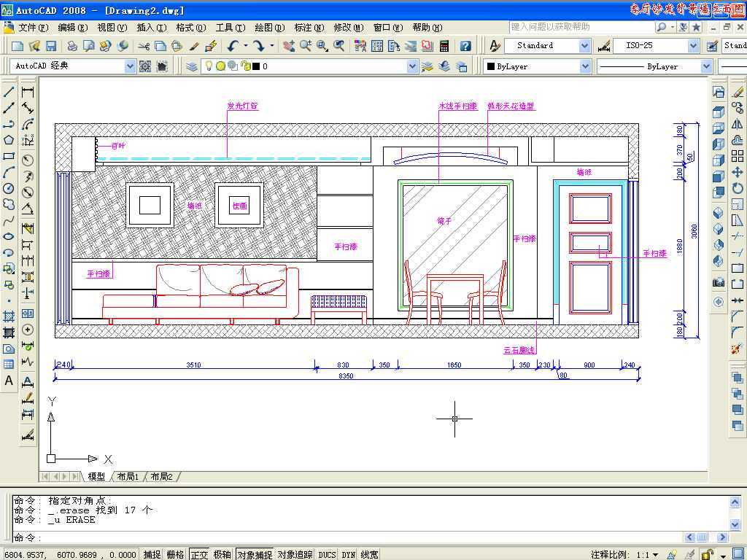Click the help search magnifier button
Viewport: 747px width, 560px height.
click(x=661, y=27)
